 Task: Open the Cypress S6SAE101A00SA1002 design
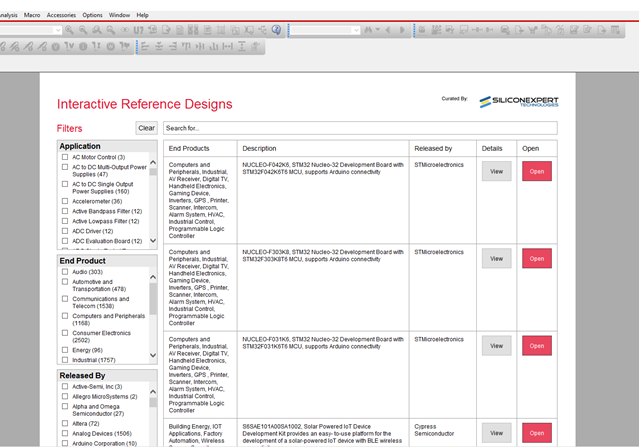[537, 433]
